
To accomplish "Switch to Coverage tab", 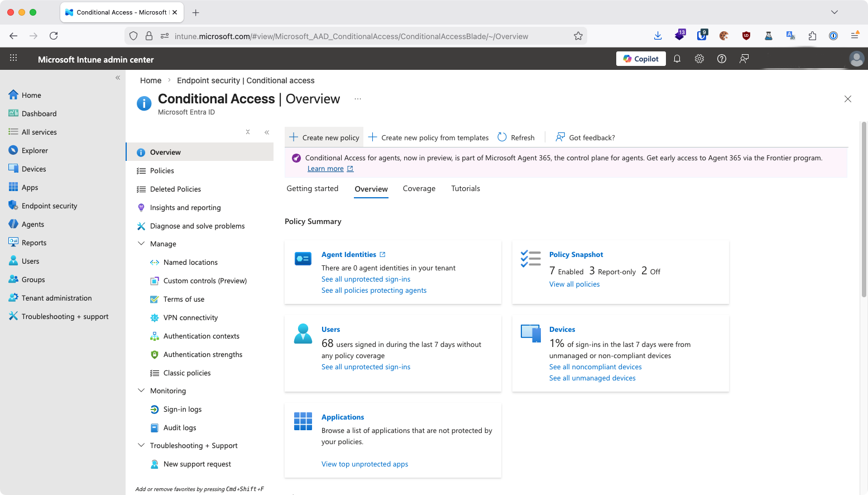I will click(x=419, y=188).
